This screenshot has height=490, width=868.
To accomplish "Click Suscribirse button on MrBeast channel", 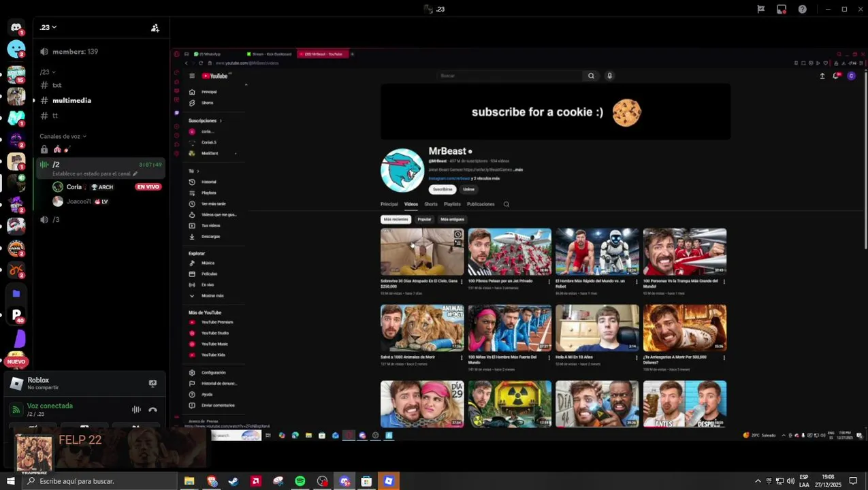I will (x=443, y=189).
